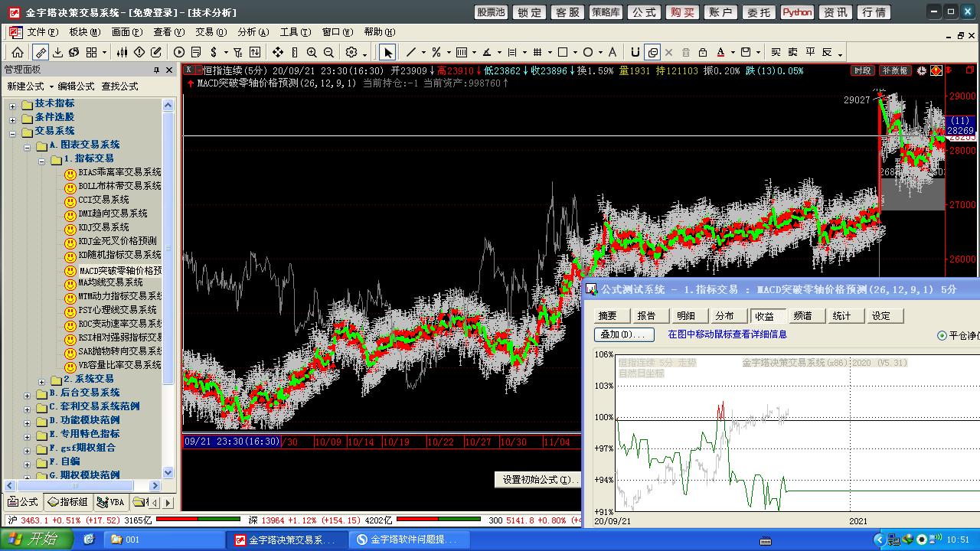Collapse the 1.指标交易 node

pyautogui.click(x=42, y=160)
